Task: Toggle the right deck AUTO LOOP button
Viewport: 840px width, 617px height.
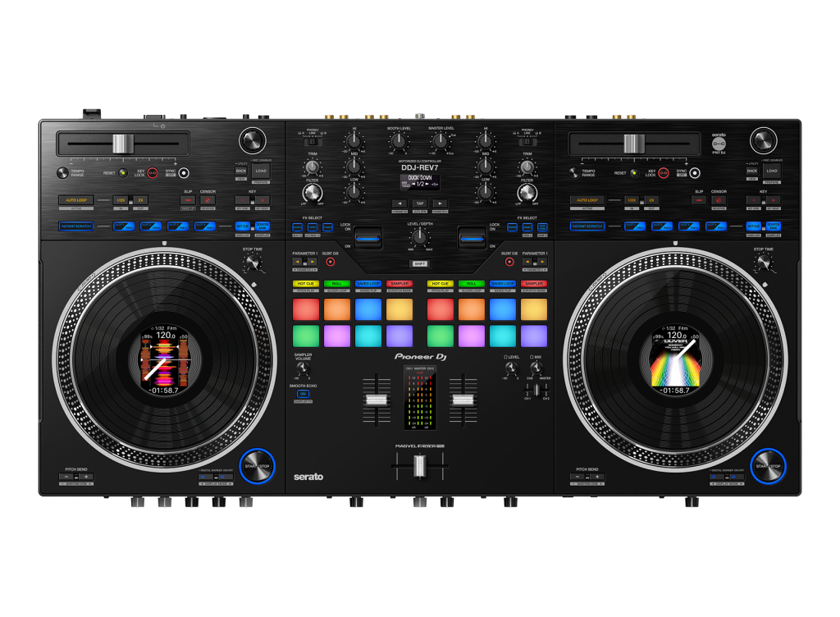Action: pyautogui.click(x=587, y=199)
